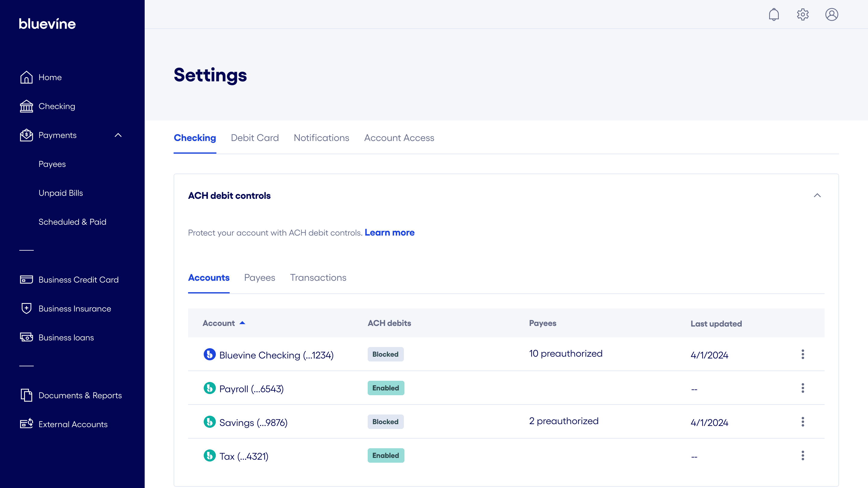868x488 pixels.
Task: Click the Blocked status badge for Savings
Action: click(385, 422)
